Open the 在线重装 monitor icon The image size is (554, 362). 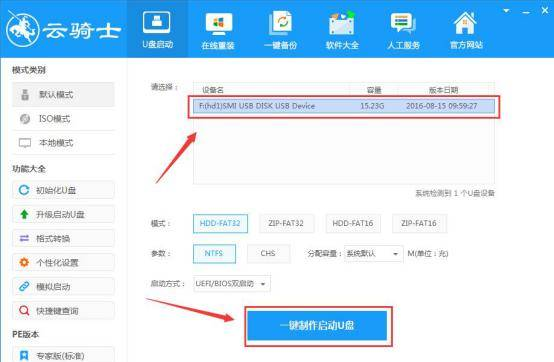(219, 24)
